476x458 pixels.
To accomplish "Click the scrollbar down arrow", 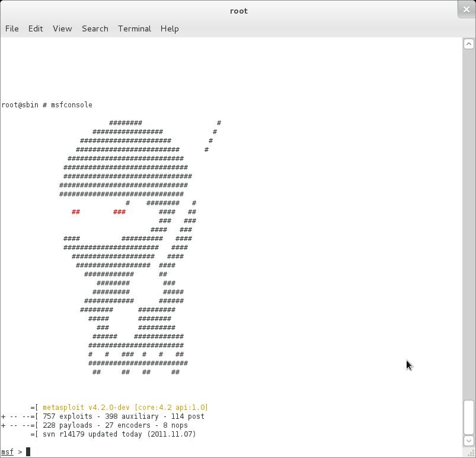I will coord(468,441).
